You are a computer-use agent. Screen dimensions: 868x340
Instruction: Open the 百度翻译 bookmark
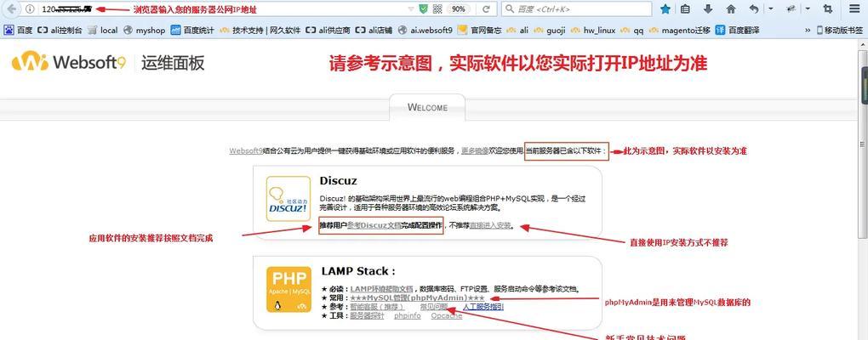coord(737,31)
